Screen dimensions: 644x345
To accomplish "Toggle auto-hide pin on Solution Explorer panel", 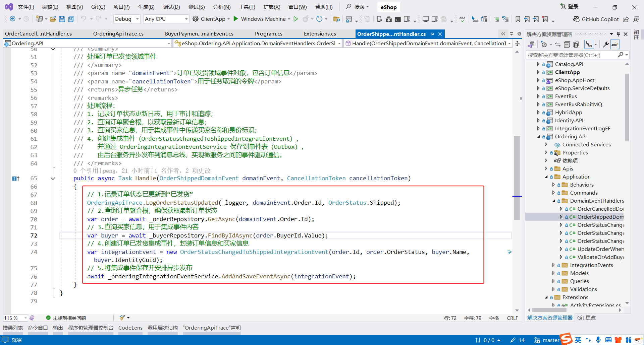I will pyautogui.click(x=618, y=34).
